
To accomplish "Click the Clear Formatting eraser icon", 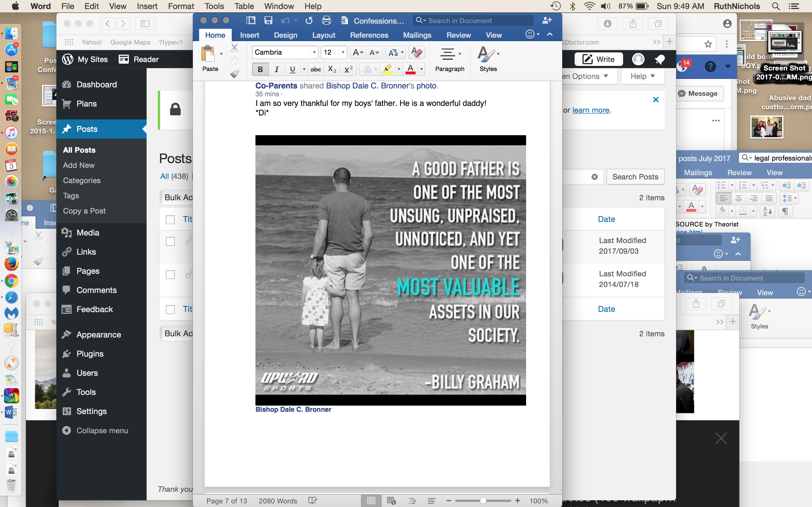I will click(x=417, y=52).
